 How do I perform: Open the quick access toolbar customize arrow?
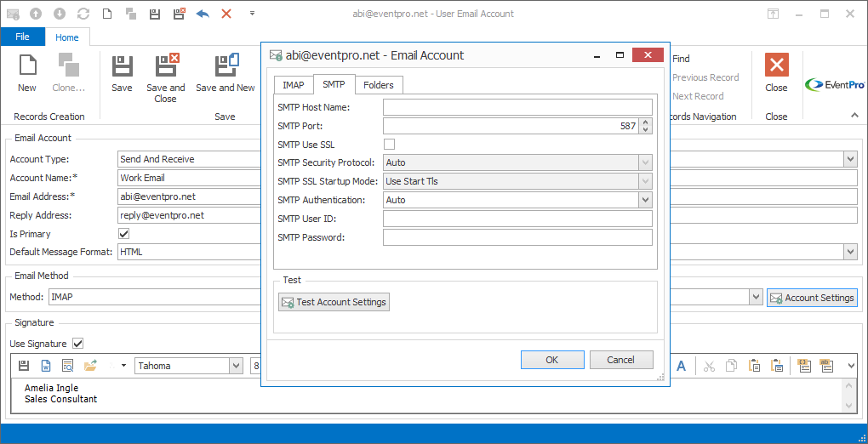coord(252,14)
